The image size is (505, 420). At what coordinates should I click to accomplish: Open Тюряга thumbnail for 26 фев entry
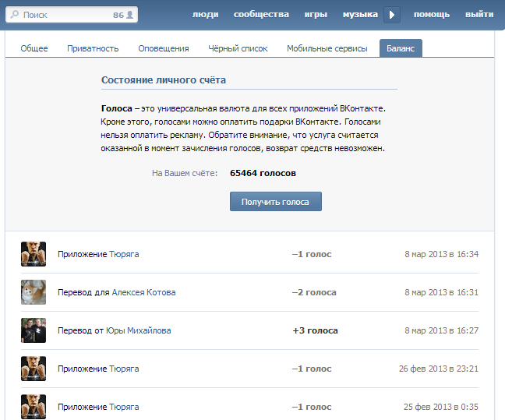pyautogui.click(x=34, y=369)
